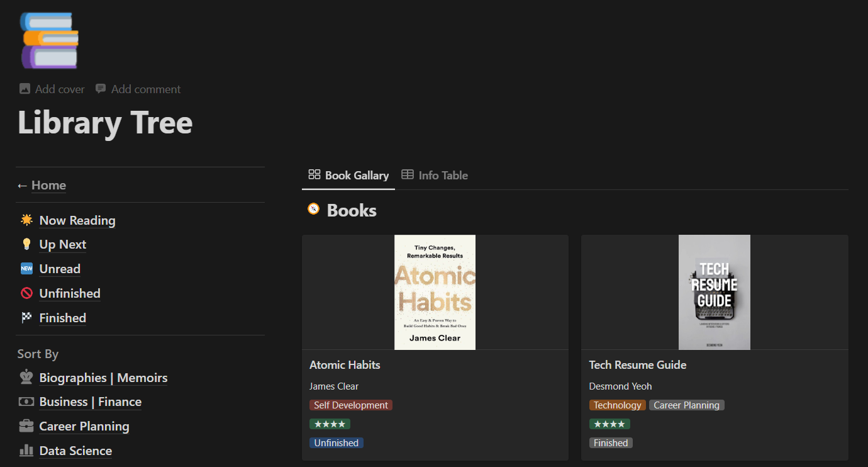Viewport: 868px width, 467px height.
Task: Switch to the Book Gallary tab
Action: click(348, 176)
